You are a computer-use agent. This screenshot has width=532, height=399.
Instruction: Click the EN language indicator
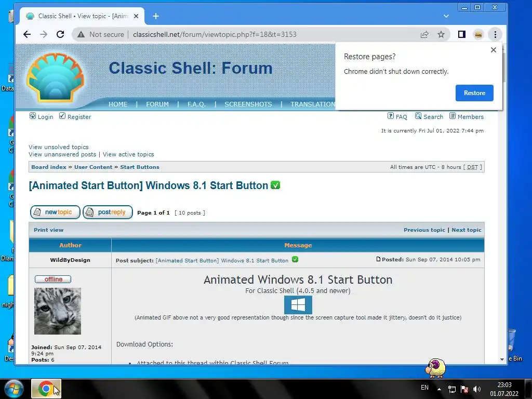click(x=424, y=388)
